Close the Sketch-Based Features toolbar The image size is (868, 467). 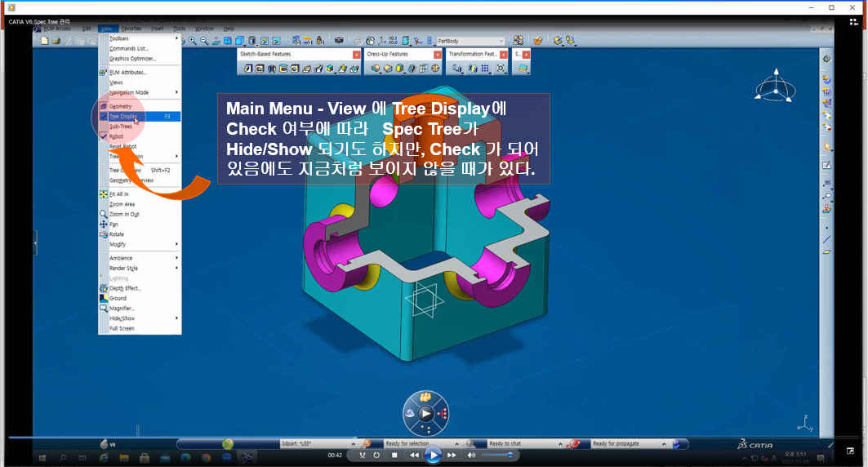[356, 54]
